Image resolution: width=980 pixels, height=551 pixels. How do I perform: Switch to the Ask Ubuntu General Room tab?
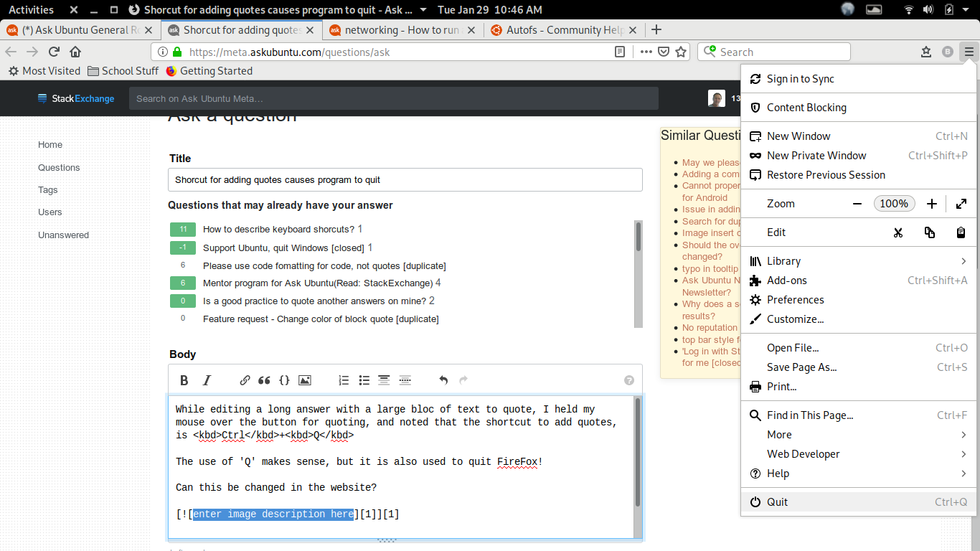point(80,30)
